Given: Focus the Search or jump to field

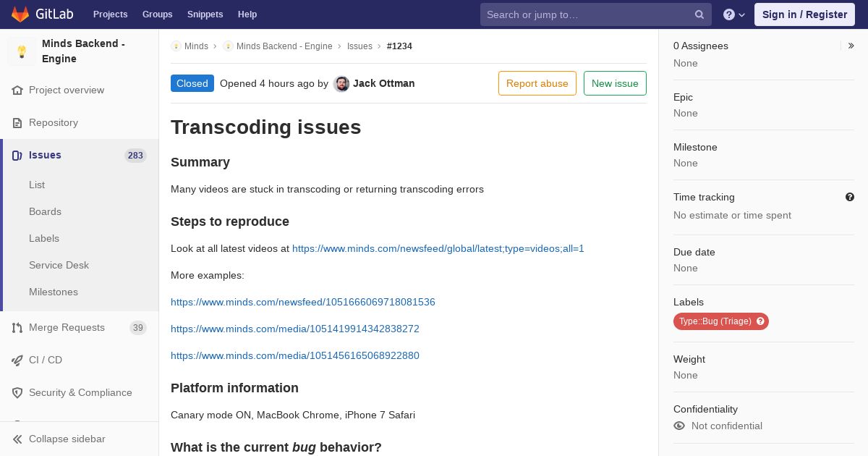Looking at the screenshot, I should point(596,14).
